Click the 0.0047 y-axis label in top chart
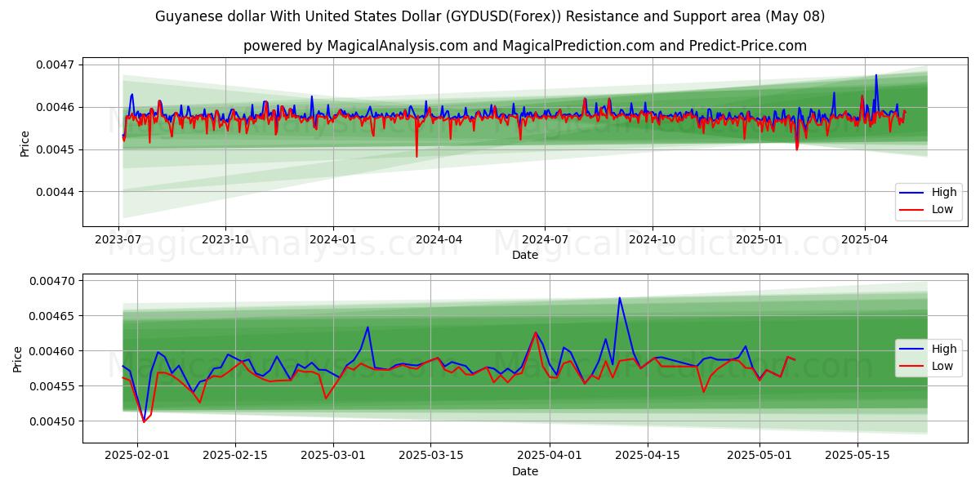Viewport: 980px width, 490px height. (56, 65)
